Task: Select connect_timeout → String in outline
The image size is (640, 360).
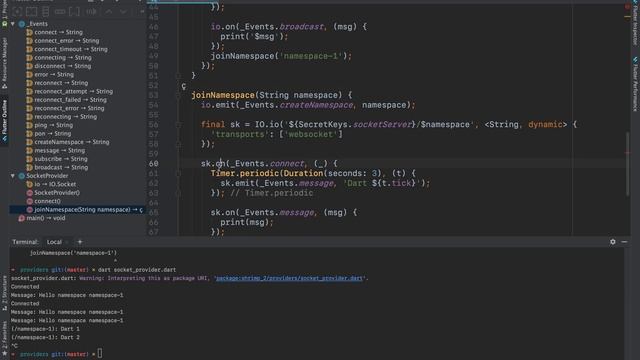Action: (71, 49)
